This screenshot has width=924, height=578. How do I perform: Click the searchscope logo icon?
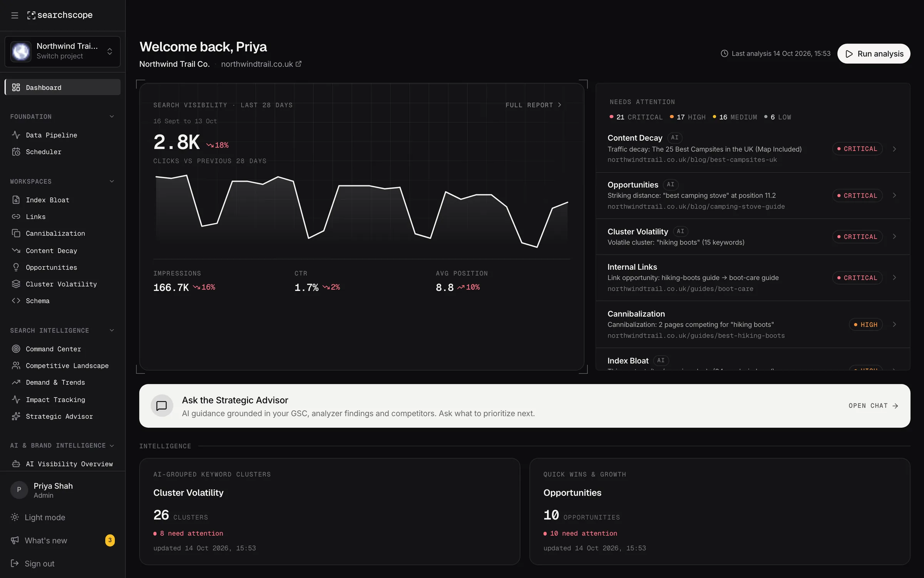pyautogui.click(x=31, y=15)
